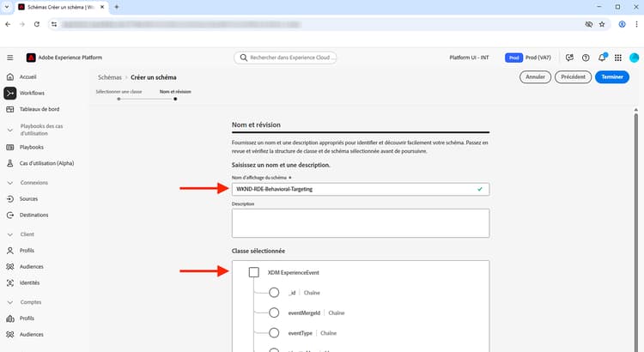Open Audiences icon under Client
The width and height of the screenshot is (644, 352).
10,266
